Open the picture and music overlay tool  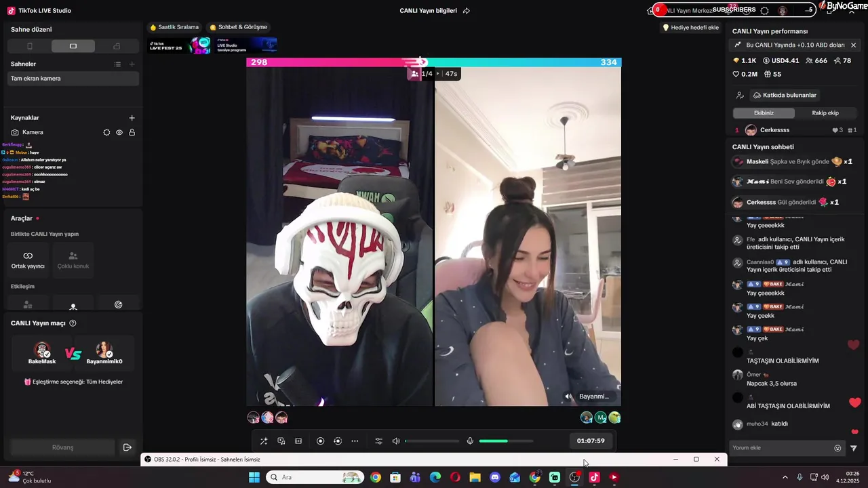pos(281,441)
